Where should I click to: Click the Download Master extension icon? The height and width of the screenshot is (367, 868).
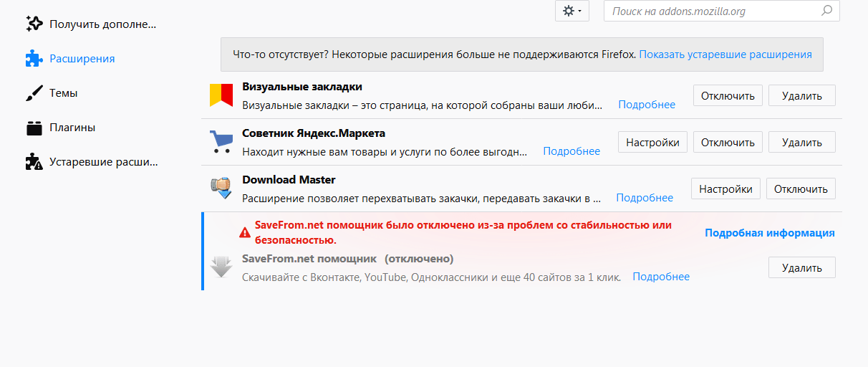221,189
